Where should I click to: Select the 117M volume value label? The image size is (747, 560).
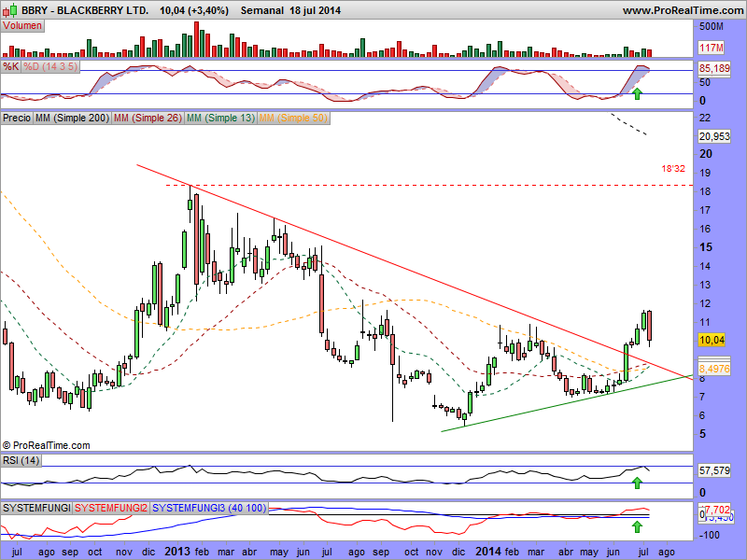pos(712,48)
